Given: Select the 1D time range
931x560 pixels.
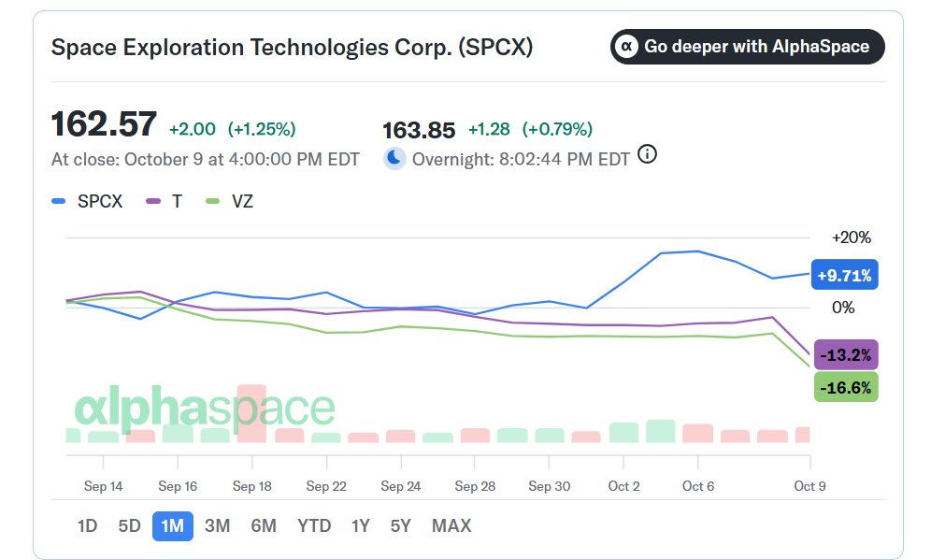Looking at the screenshot, I should point(87,525).
